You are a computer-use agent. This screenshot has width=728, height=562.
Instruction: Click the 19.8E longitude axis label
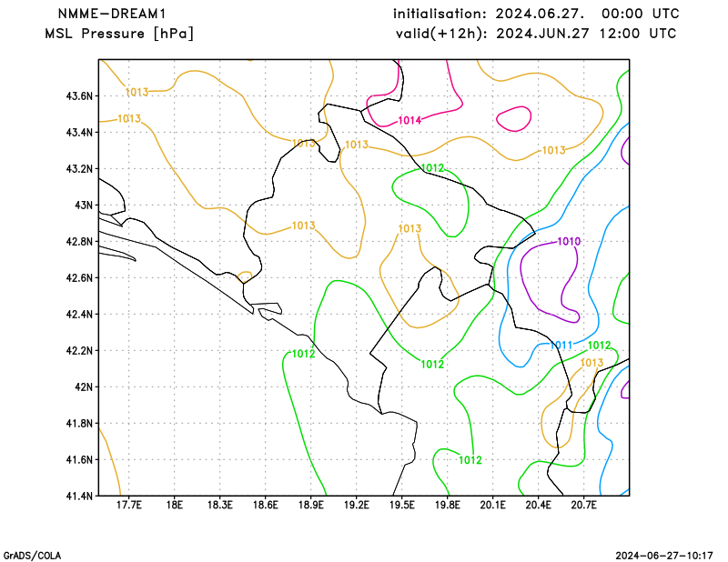pos(447,505)
